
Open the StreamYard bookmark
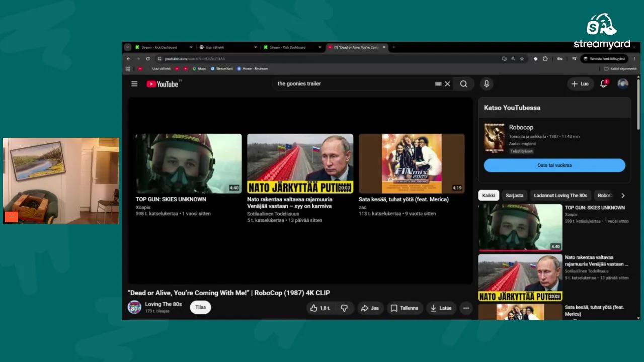pos(222,69)
